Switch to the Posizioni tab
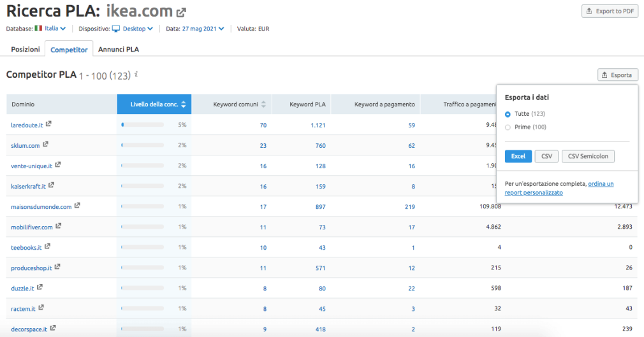Screen dimensions: 644x337 click(x=26, y=49)
